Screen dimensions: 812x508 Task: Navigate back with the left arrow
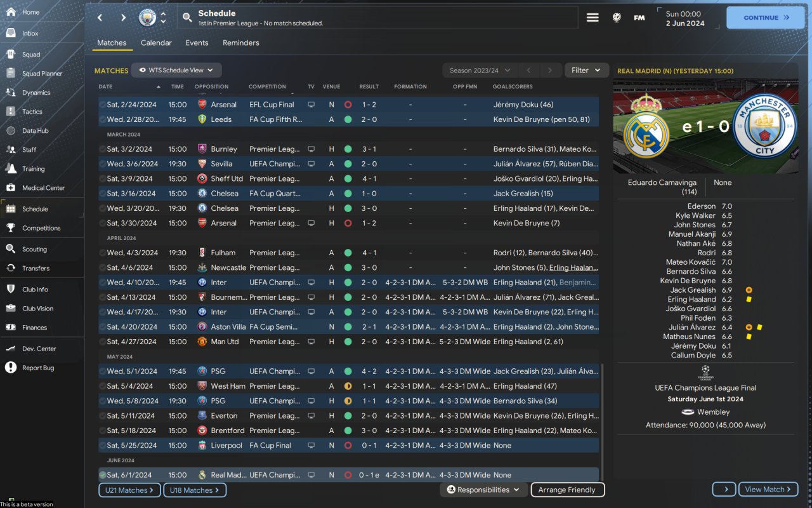pyautogui.click(x=100, y=18)
